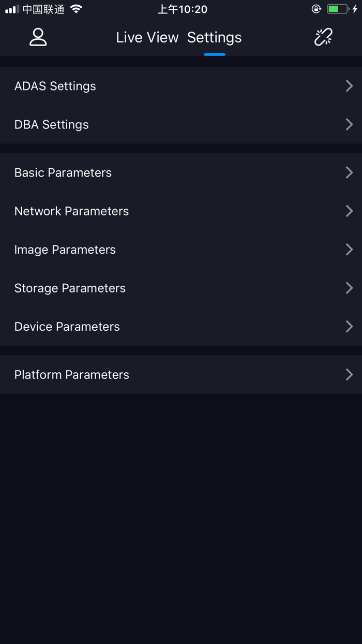Open DBA Settings
This screenshot has width=362, height=644.
pyautogui.click(x=181, y=124)
